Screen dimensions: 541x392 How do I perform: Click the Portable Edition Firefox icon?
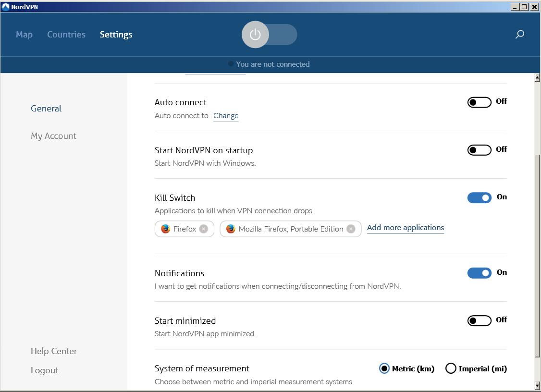pyautogui.click(x=231, y=229)
